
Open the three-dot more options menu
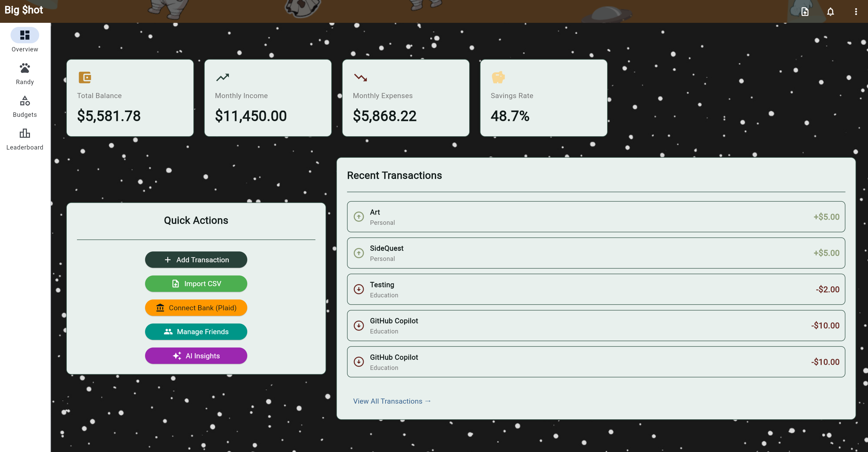856,12
